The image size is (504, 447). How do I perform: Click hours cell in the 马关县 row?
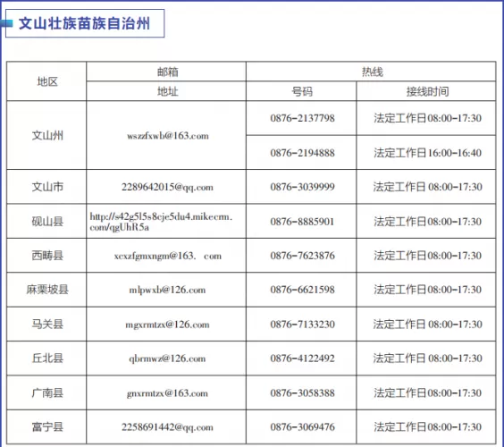click(427, 325)
